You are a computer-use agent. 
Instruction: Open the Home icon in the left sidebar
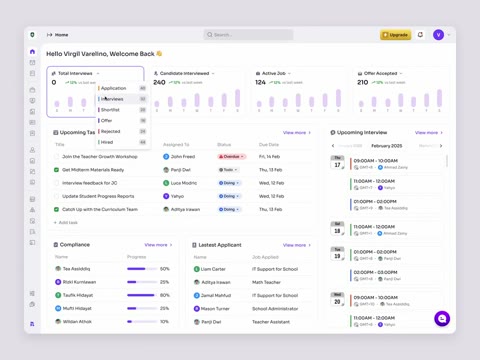point(32,52)
